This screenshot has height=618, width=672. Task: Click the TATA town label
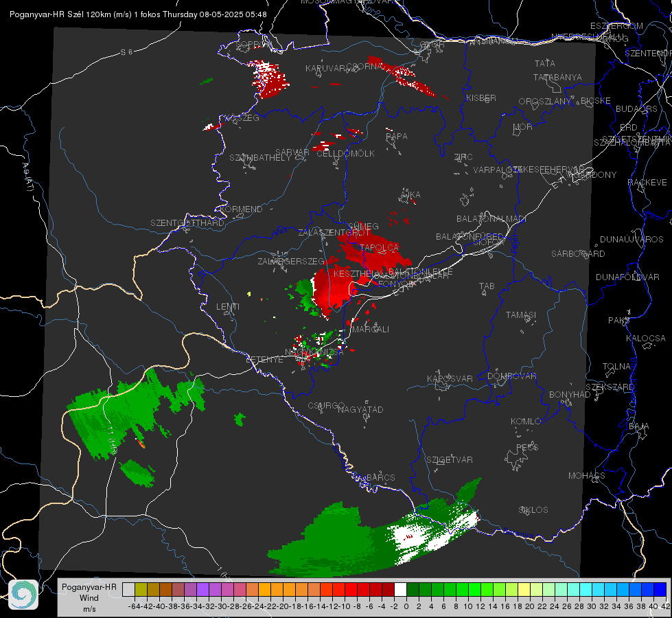pyautogui.click(x=545, y=63)
